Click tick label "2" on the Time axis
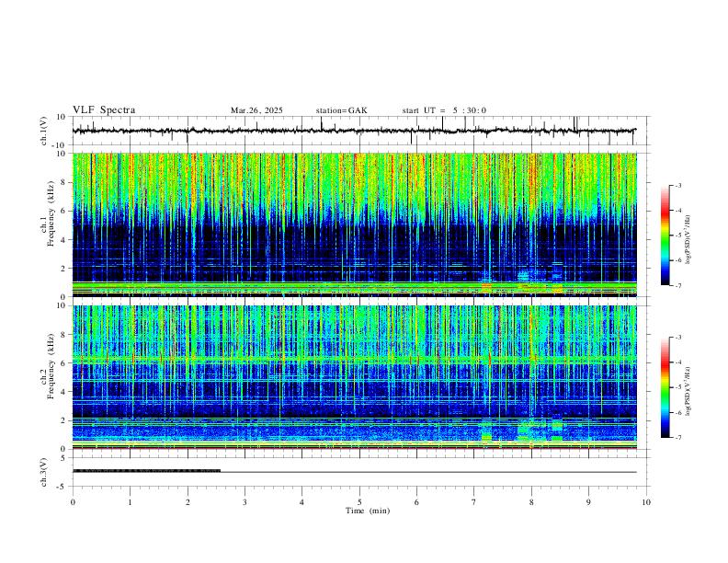Screen dimensions: 728x563 tap(188, 502)
